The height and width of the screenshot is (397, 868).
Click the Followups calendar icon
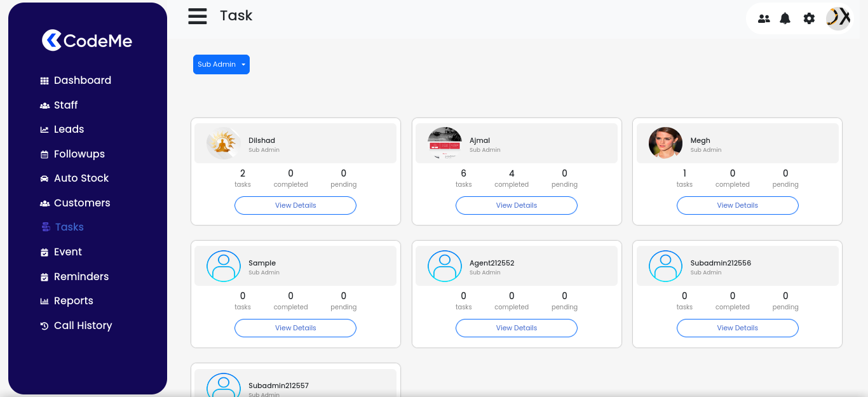pyautogui.click(x=44, y=154)
